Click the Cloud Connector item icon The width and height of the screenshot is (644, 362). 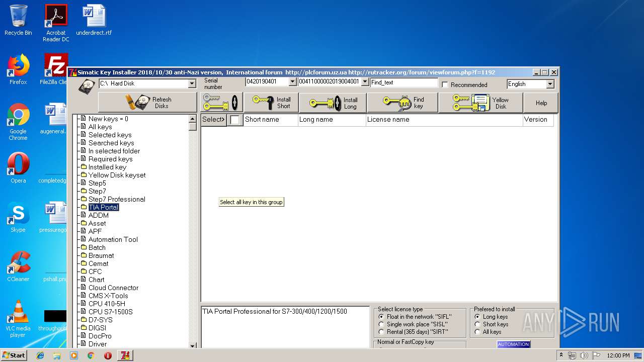84,288
